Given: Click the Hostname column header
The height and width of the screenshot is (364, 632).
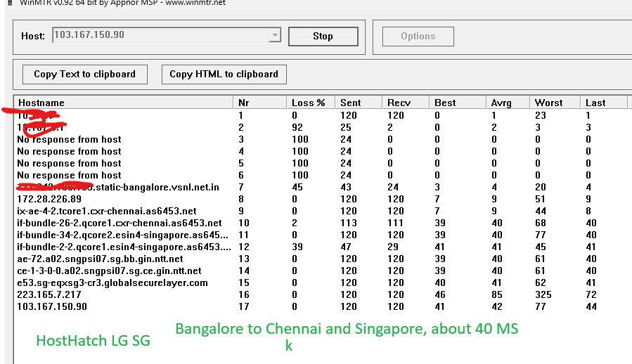Looking at the screenshot, I should pyautogui.click(x=123, y=103).
